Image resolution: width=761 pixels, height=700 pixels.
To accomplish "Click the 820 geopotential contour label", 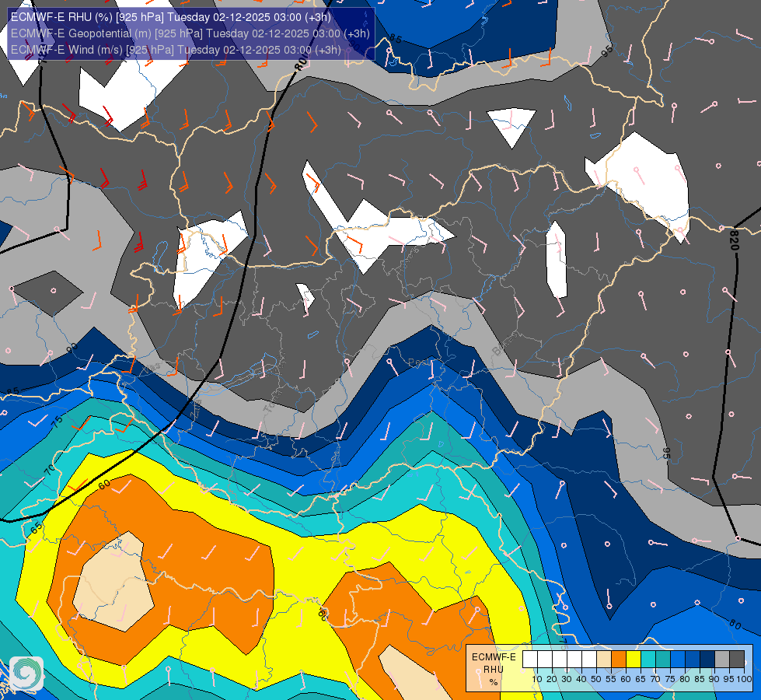I will tap(735, 240).
